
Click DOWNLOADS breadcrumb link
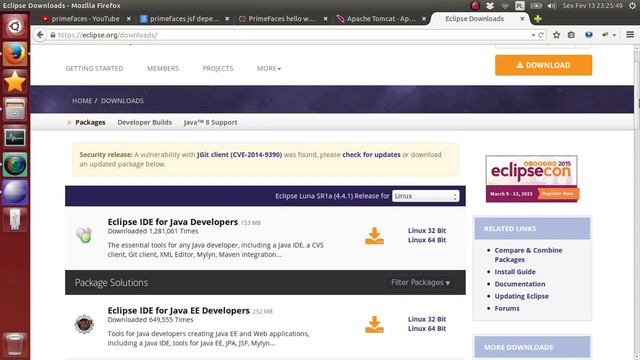click(x=122, y=100)
